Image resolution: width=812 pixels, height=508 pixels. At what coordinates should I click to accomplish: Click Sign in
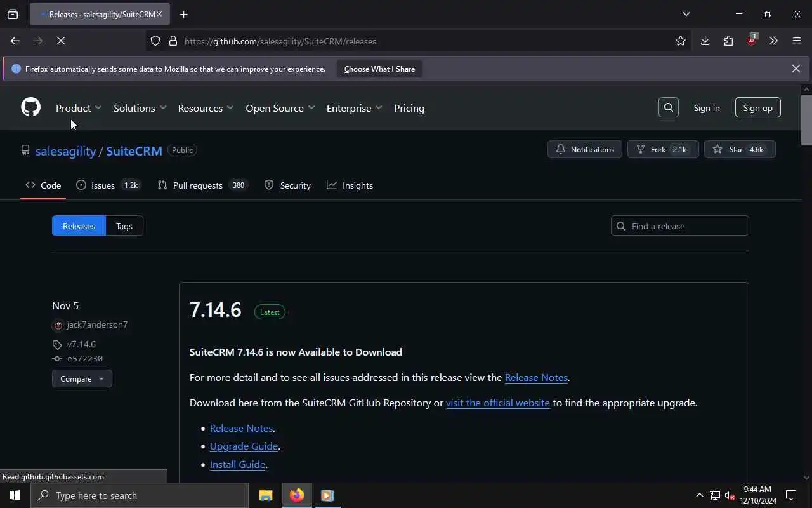pyautogui.click(x=706, y=108)
